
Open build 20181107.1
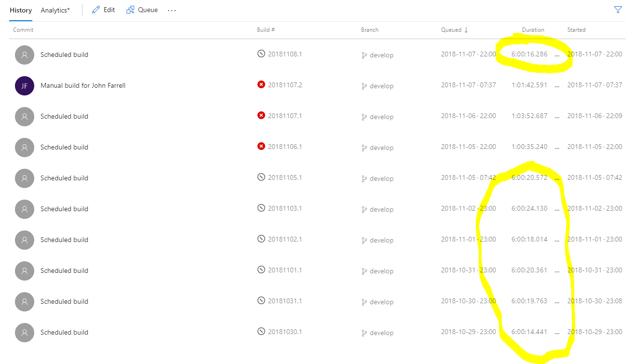coord(285,116)
